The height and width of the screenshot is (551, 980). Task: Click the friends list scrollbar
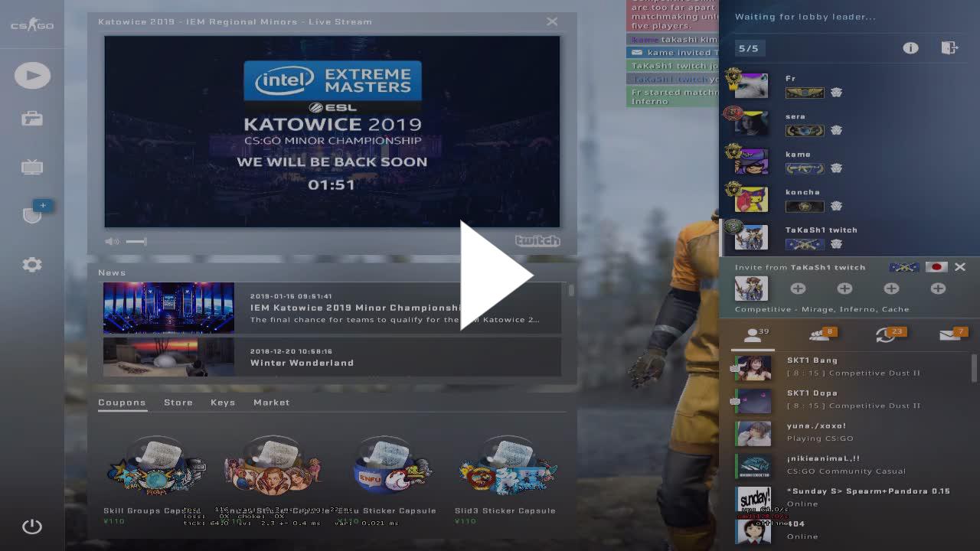pyautogui.click(x=975, y=367)
